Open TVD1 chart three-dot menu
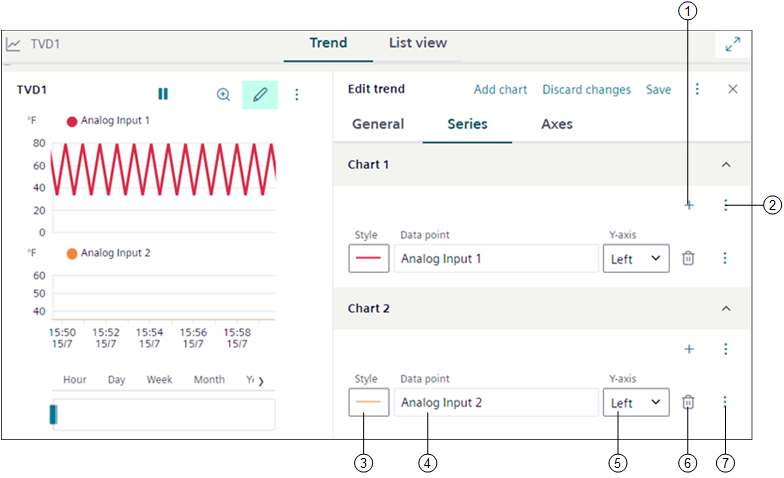The image size is (784, 478). pos(296,94)
